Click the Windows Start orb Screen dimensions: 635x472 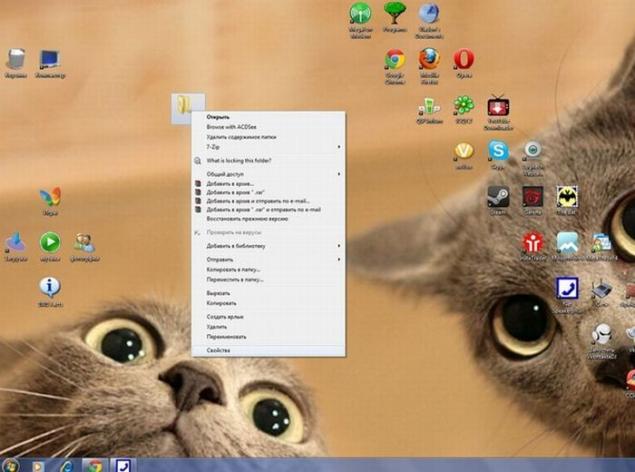click(10, 466)
